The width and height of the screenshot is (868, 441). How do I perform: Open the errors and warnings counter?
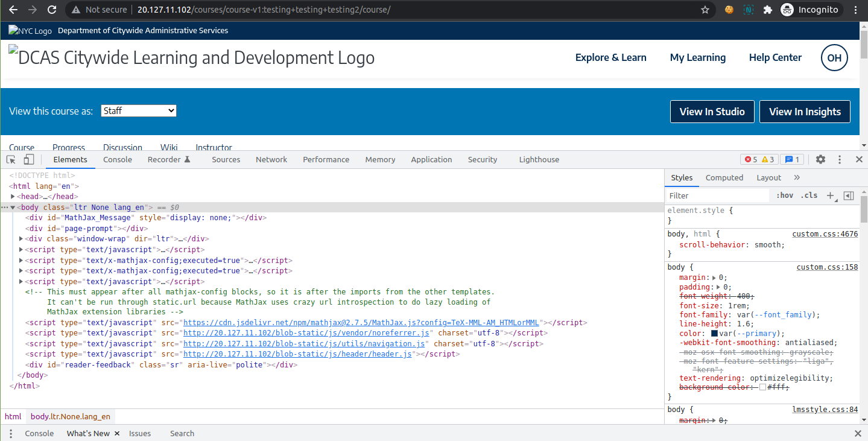click(759, 159)
